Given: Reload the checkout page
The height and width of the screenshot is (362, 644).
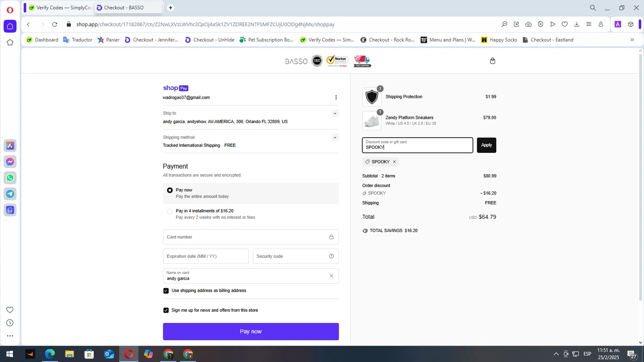Looking at the screenshot, I should click(x=55, y=24).
